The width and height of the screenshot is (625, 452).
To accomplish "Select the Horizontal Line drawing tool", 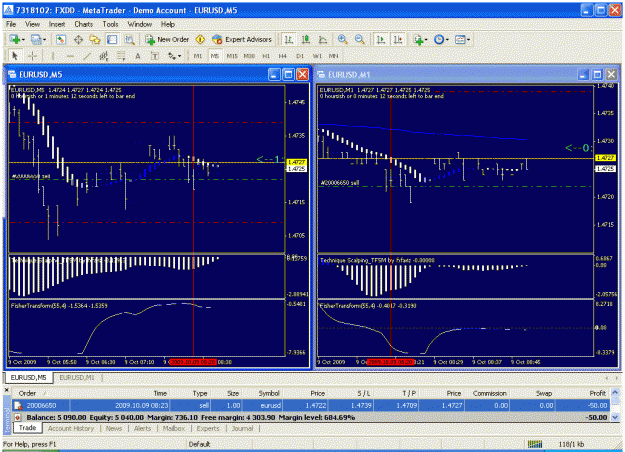I will [x=70, y=56].
